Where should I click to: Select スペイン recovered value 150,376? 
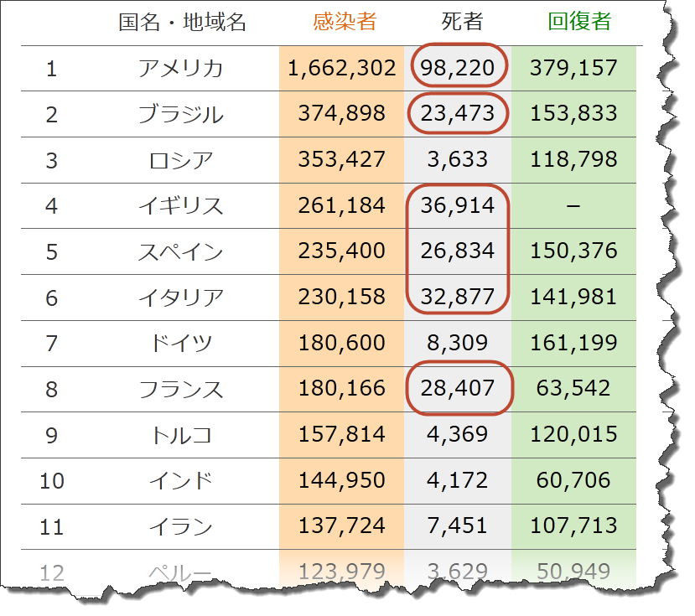[573, 251]
